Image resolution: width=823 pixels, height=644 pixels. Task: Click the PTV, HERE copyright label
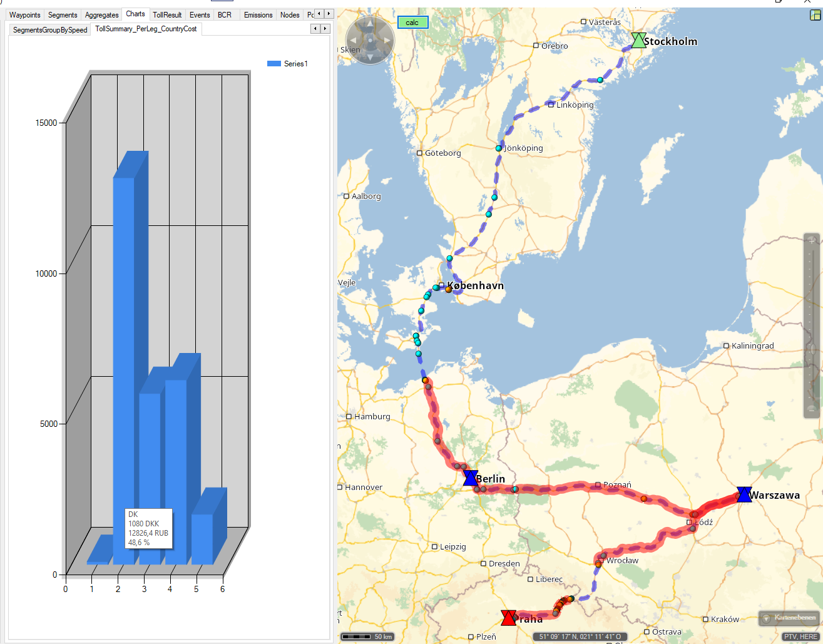800,636
